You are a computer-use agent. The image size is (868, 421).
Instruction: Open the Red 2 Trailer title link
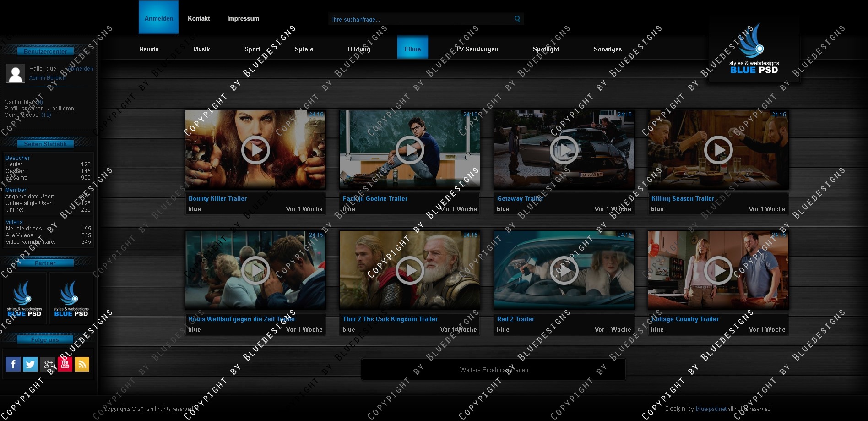click(515, 319)
